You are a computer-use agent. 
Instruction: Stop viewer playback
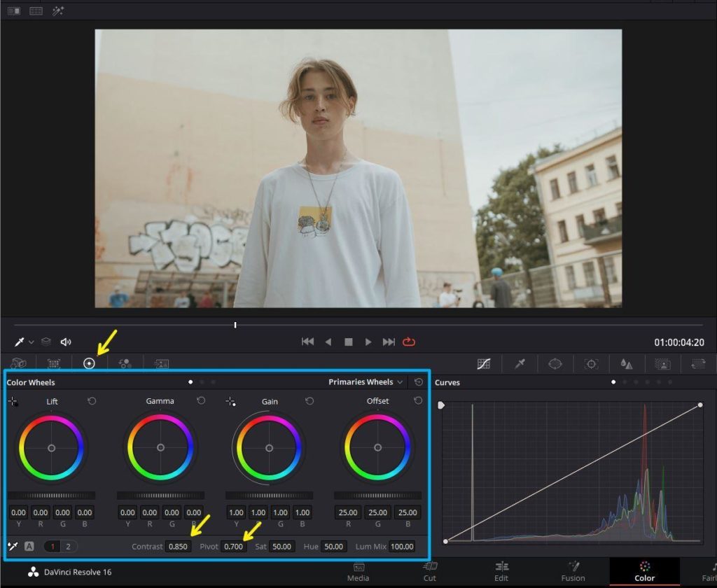click(x=349, y=342)
